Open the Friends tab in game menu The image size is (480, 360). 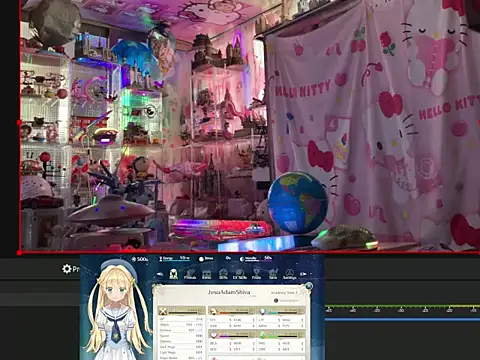click(x=190, y=274)
